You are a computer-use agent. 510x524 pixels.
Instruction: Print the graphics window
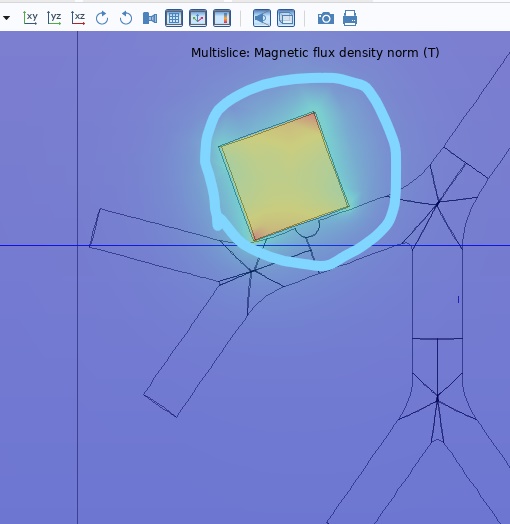(x=350, y=18)
